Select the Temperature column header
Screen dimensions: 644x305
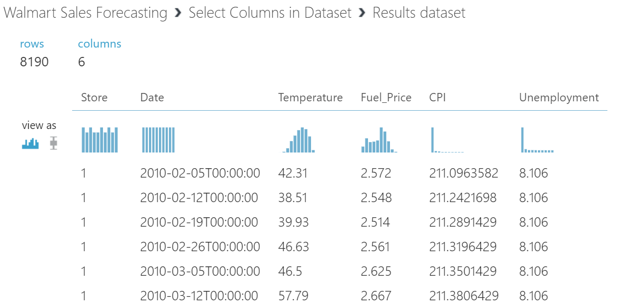coord(310,97)
